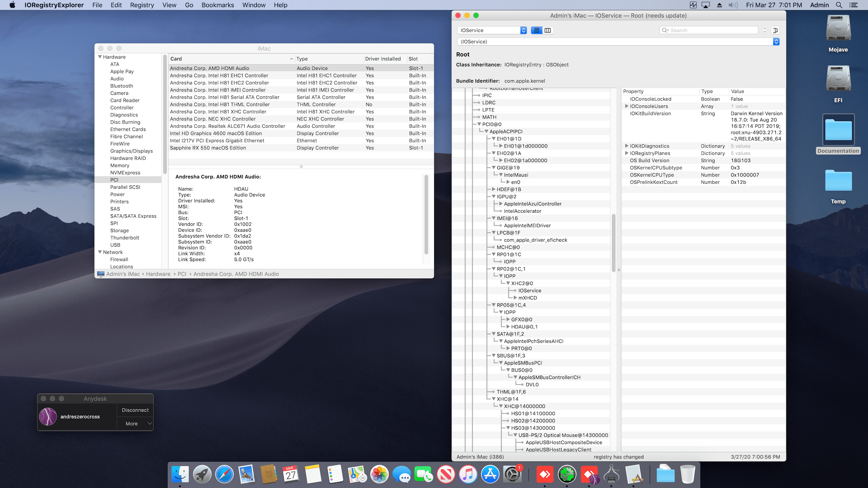
Task: Switch to list view in IORegistryExplorer
Action: point(537,30)
